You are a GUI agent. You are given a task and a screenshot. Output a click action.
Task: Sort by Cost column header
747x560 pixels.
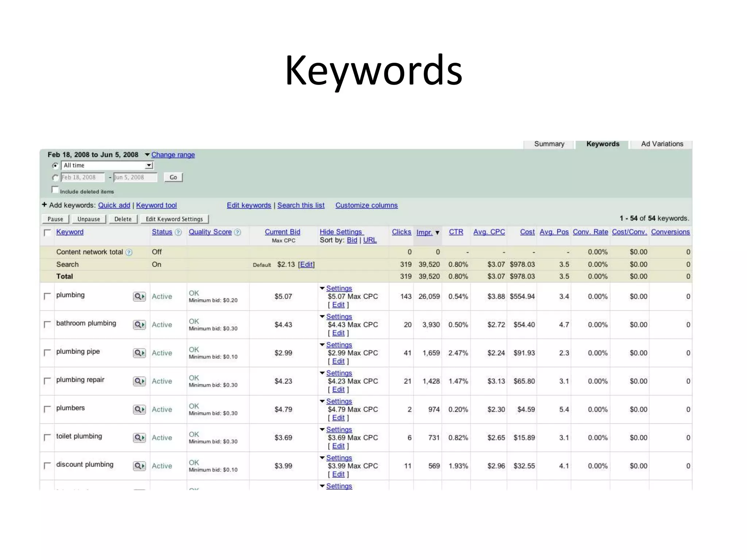click(x=527, y=232)
